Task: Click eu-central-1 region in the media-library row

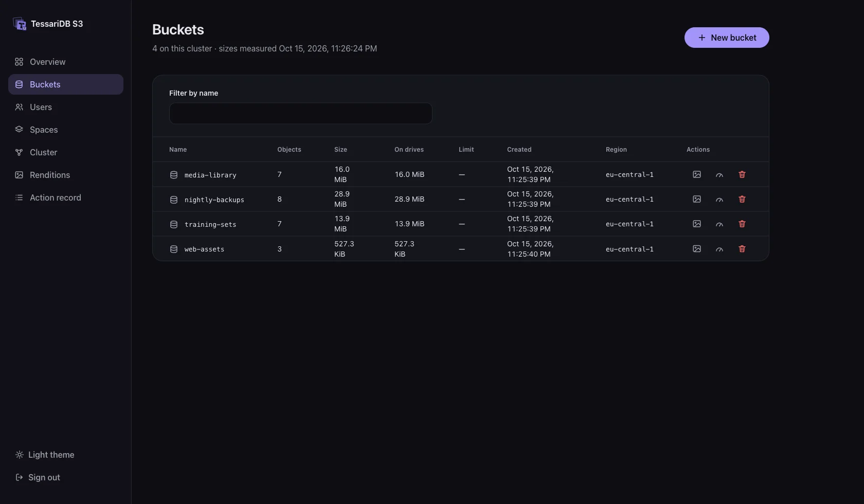Action: point(629,174)
